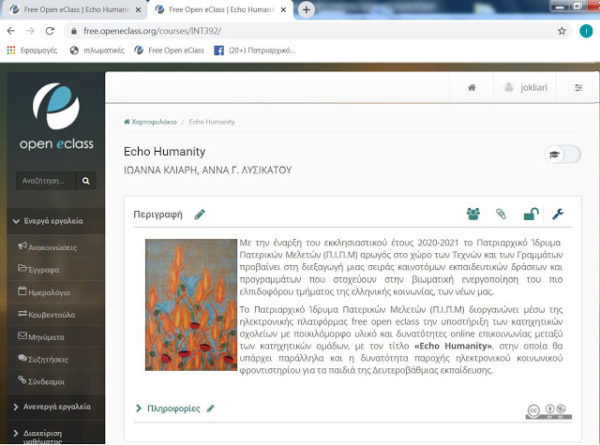Screen dimensions: 600x445
Task: Click the unlocked padlock icon
Action: pos(530,214)
